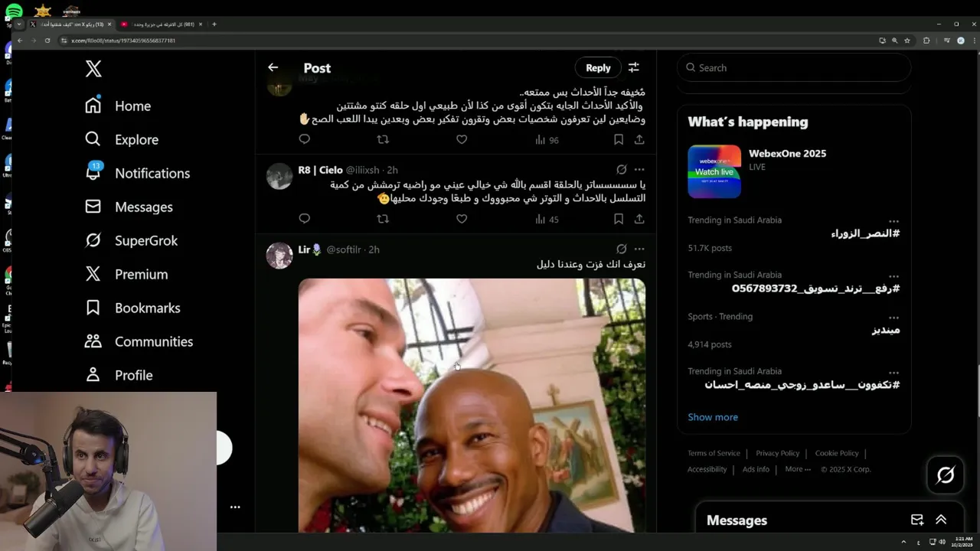
Task: Open the reply sorting filter icon
Action: [x=634, y=67]
